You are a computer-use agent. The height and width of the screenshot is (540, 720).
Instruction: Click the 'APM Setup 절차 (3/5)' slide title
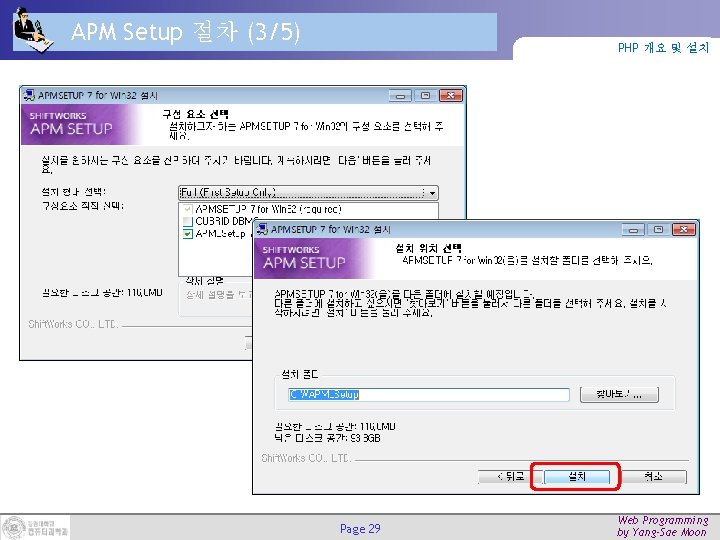[186, 32]
